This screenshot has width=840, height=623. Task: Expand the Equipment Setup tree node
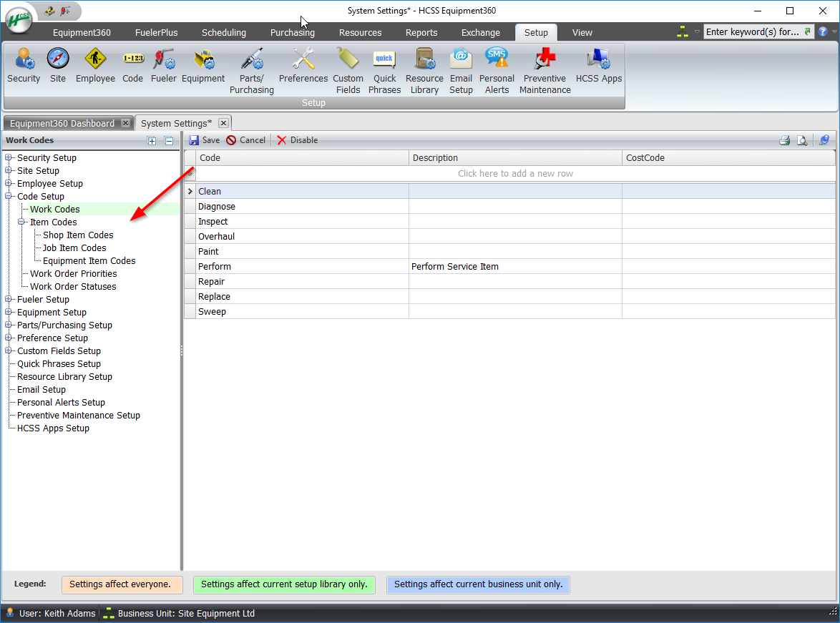9,312
